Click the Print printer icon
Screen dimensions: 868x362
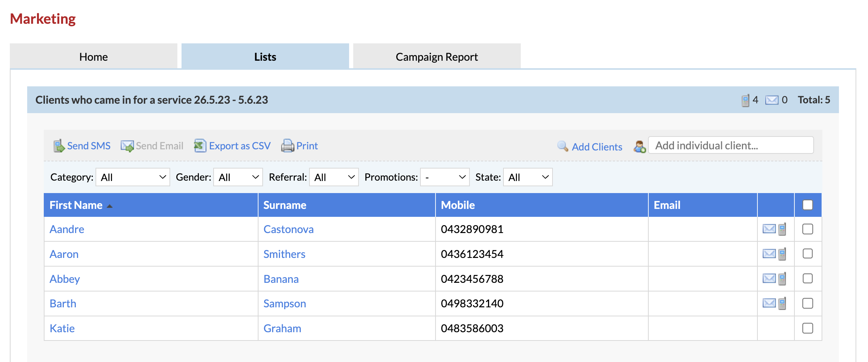tap(288, 146)
